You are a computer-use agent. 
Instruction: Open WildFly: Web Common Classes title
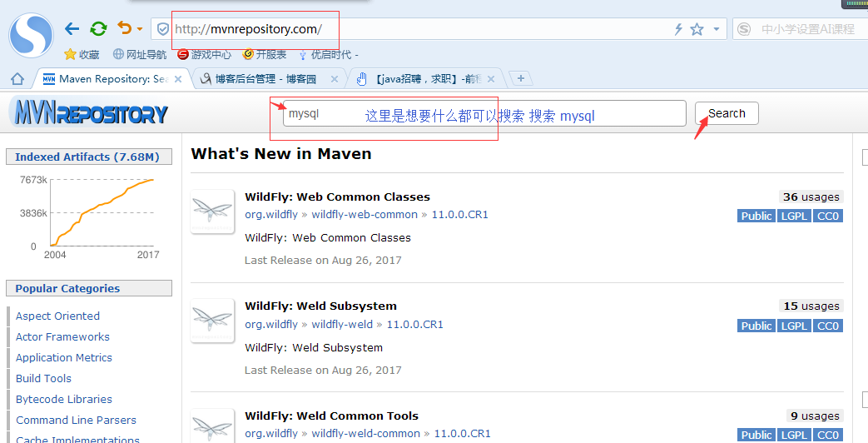pyautogui.click(x=337, y=197)
